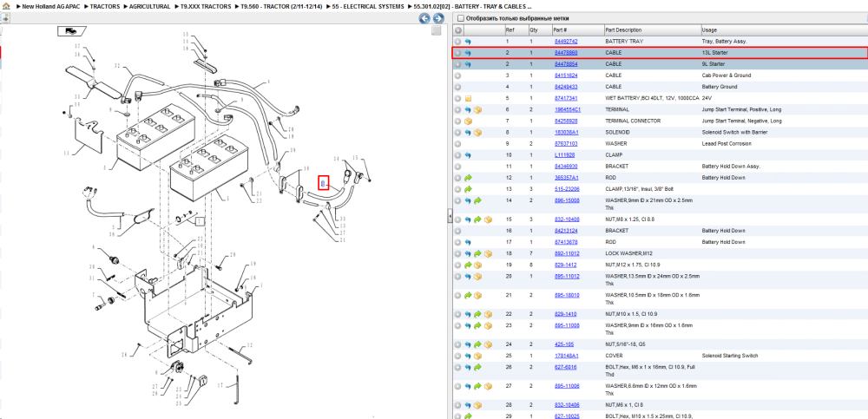This screenshot has height=419, width=868.
Task: Click blue arrow icon for part 84478860
Action: click(x=468, y=53)
